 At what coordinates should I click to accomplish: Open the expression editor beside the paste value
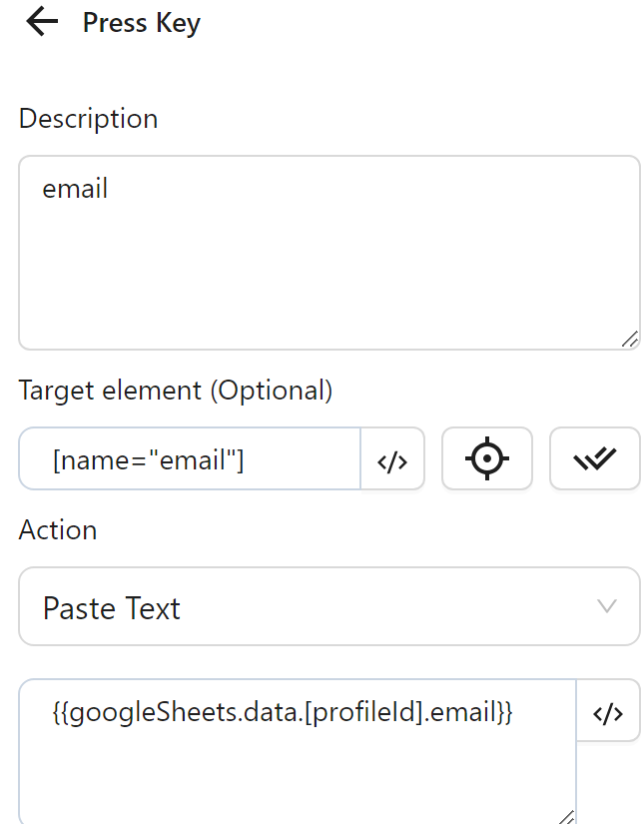pyautogui.click(x=609, y=711)
